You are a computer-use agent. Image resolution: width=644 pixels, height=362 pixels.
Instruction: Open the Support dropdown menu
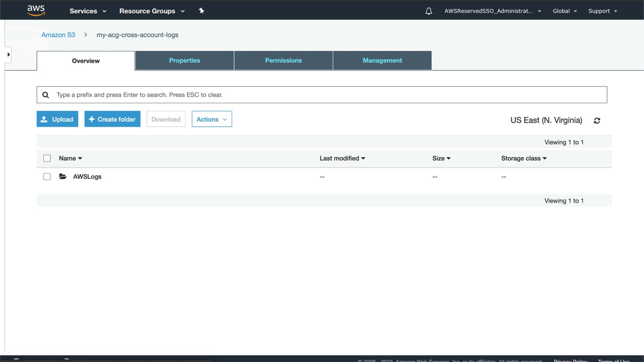pyautogui.click(x=603, y=11)
